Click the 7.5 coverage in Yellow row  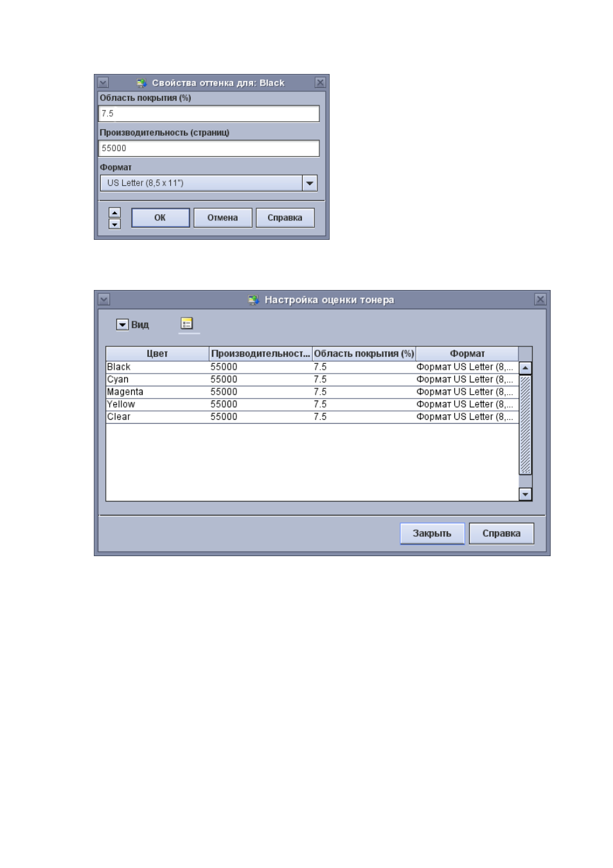(320, 404)
